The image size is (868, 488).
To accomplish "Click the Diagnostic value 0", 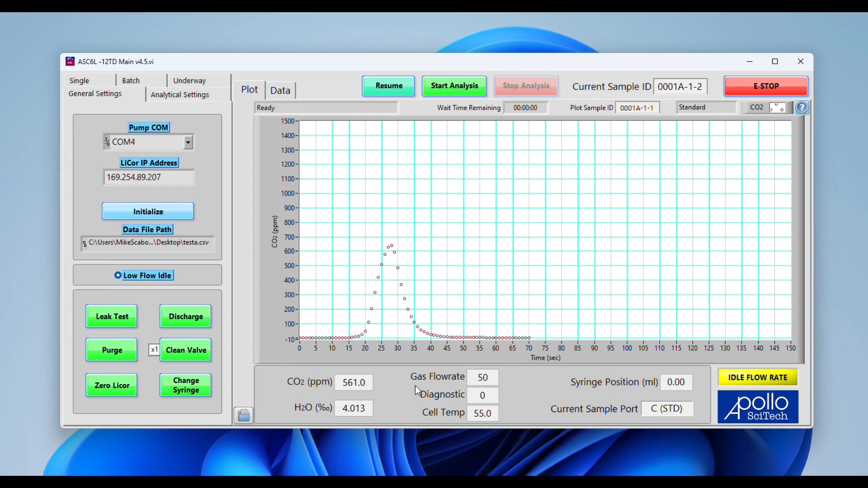I will pyautogui.click(x=483, y=395).
